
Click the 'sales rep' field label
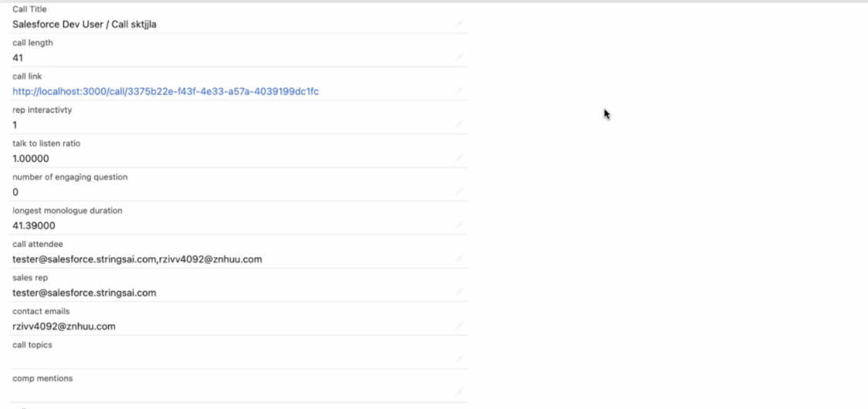pyautogui.click(x=29, y=278)
